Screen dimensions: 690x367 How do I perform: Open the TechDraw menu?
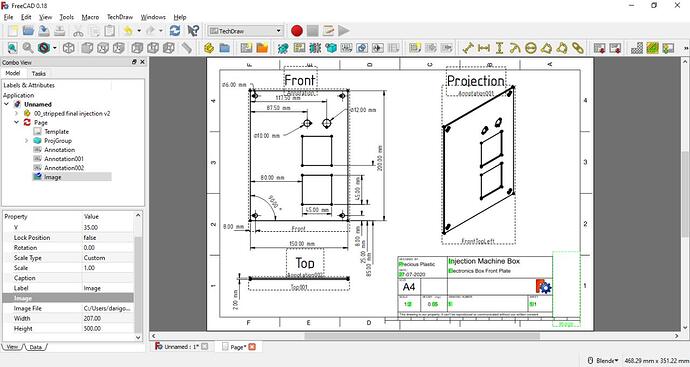pos(120,17)
